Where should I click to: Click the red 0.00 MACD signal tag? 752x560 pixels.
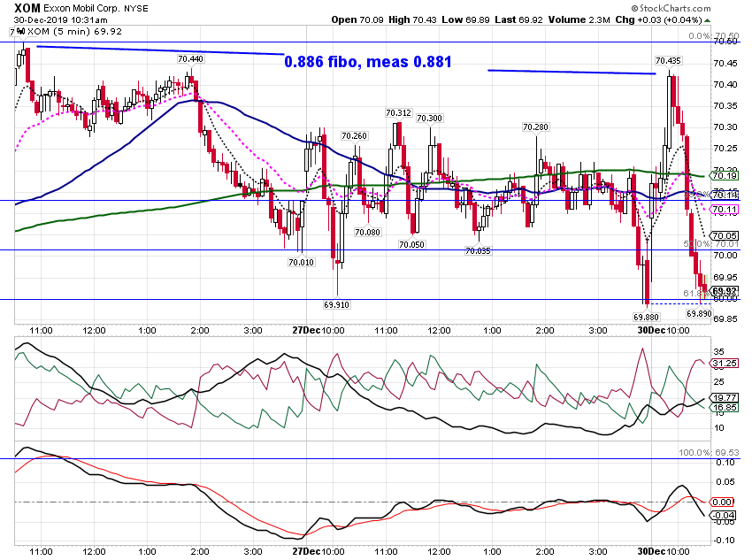click(723, 502)
